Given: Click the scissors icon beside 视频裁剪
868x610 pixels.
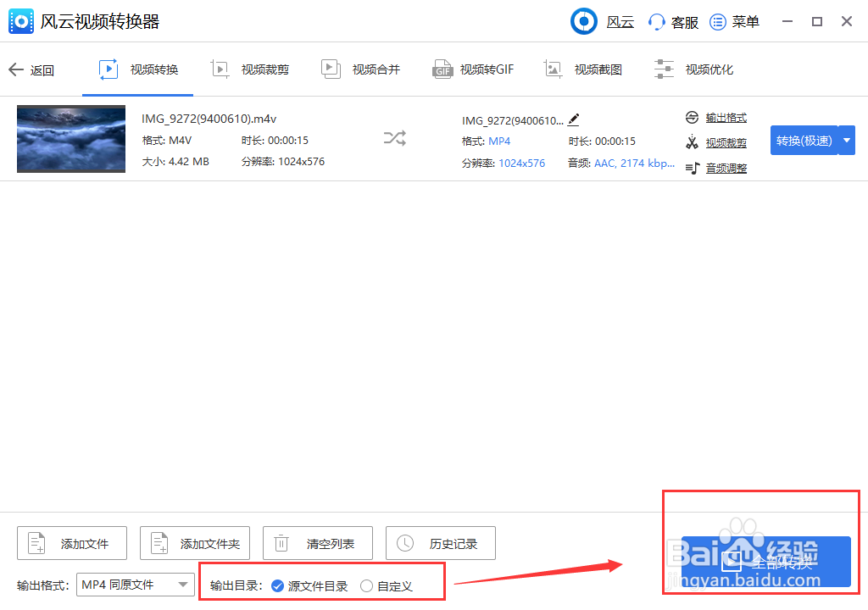Looking at the screenshot, I should pos(692,142).
